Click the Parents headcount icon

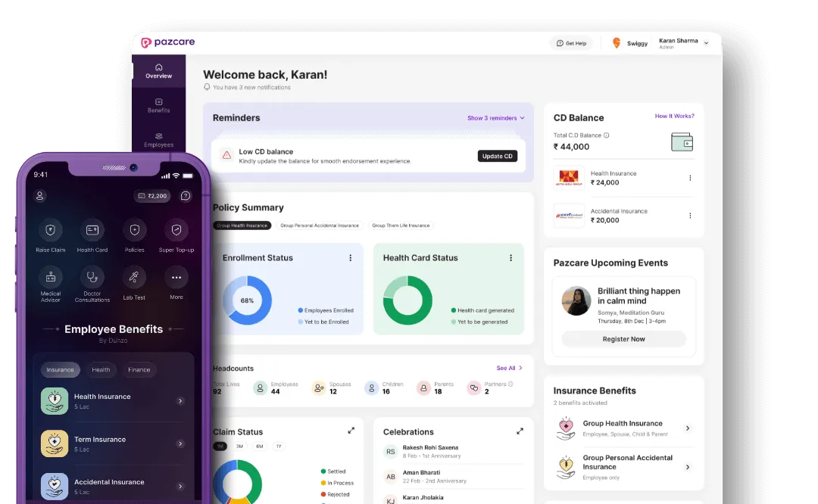[423, 387]
